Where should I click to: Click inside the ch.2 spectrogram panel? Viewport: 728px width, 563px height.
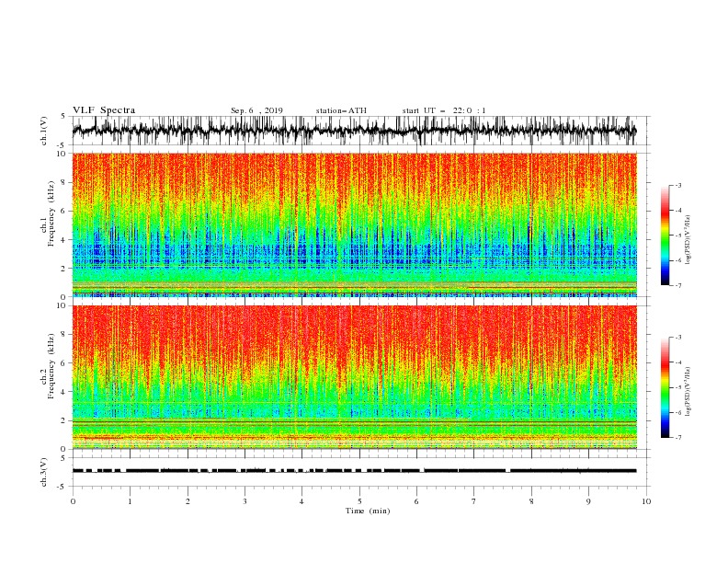coord(354,377)
